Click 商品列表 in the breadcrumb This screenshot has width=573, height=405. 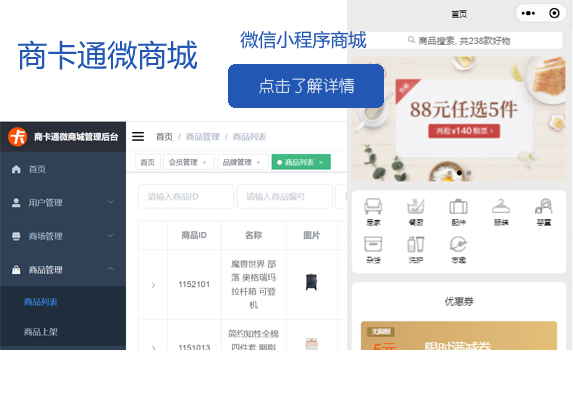click(x=249, y=137)
